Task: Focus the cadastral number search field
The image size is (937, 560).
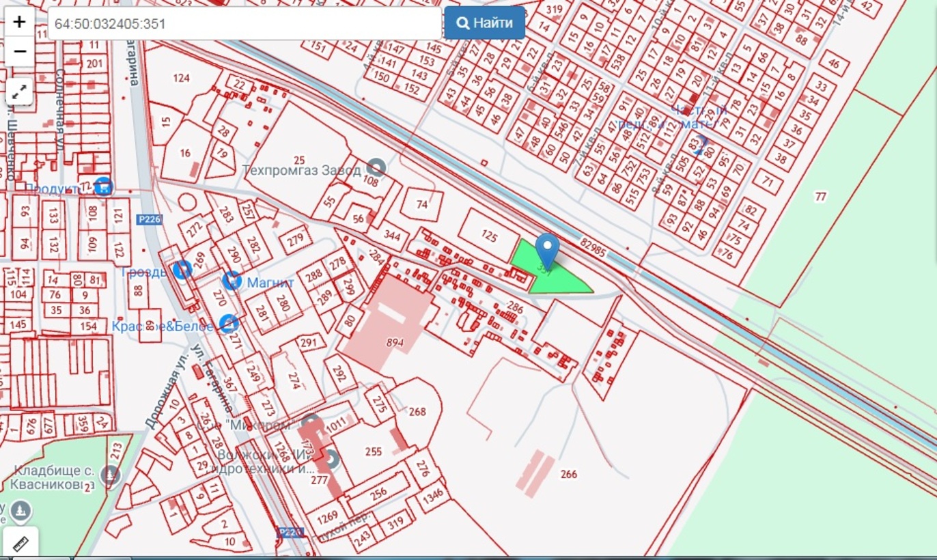Action: pyautogui.click(x=244, y=24)
